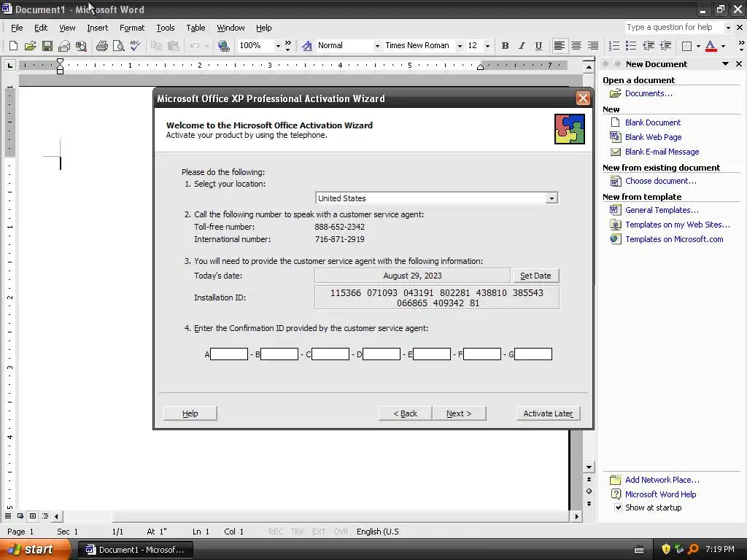Click the Set Date button
Screen dimensions: 747x560
pyautogui.click(x=535, y=276)
